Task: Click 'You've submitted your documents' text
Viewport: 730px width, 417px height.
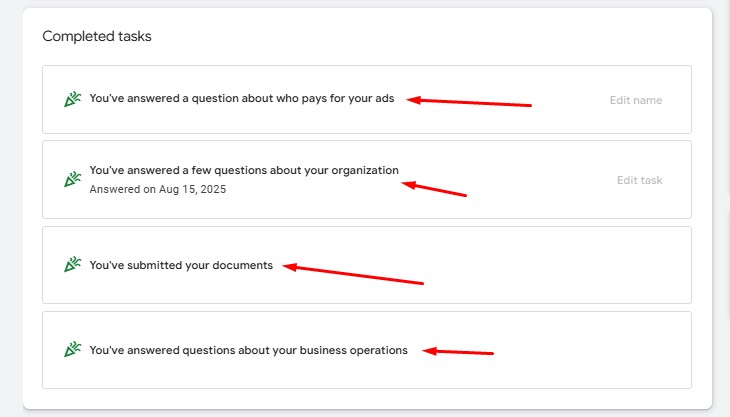Action: tap(181, 265)
